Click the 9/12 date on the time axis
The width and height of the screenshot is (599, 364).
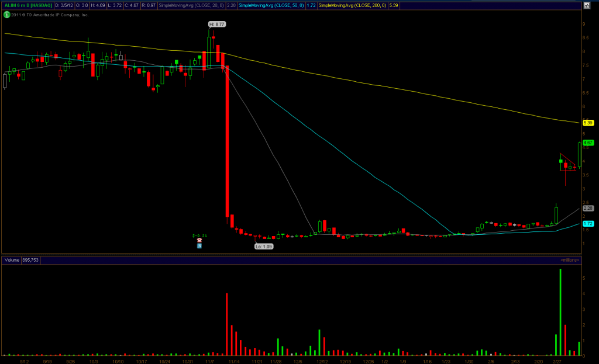(x=25, y=361)
